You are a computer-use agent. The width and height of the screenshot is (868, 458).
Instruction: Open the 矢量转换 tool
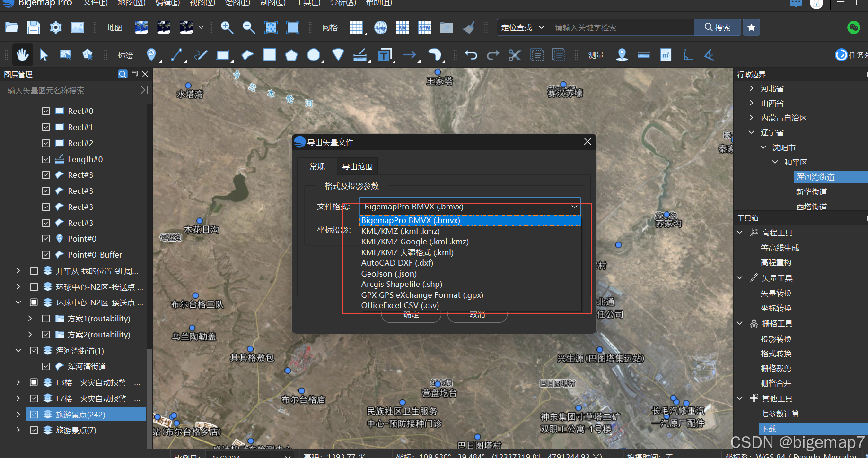coord(776,293)
